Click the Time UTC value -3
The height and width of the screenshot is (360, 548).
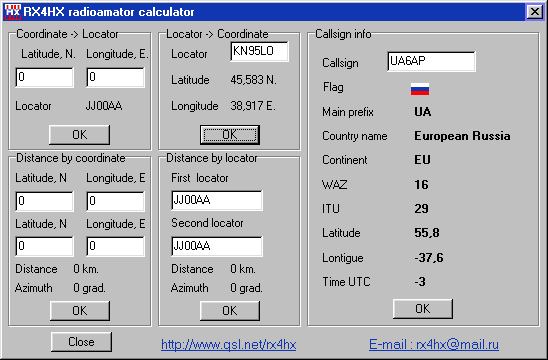pos(420,282)
